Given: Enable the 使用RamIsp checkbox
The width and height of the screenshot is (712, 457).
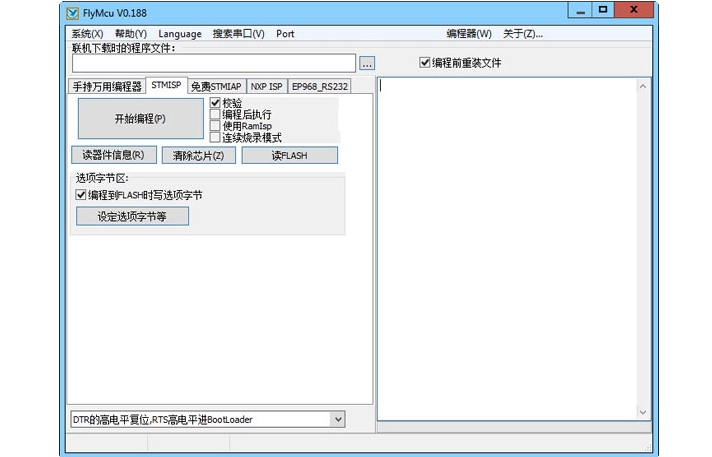Looking at the screenshot, I should tap(241, 125).
